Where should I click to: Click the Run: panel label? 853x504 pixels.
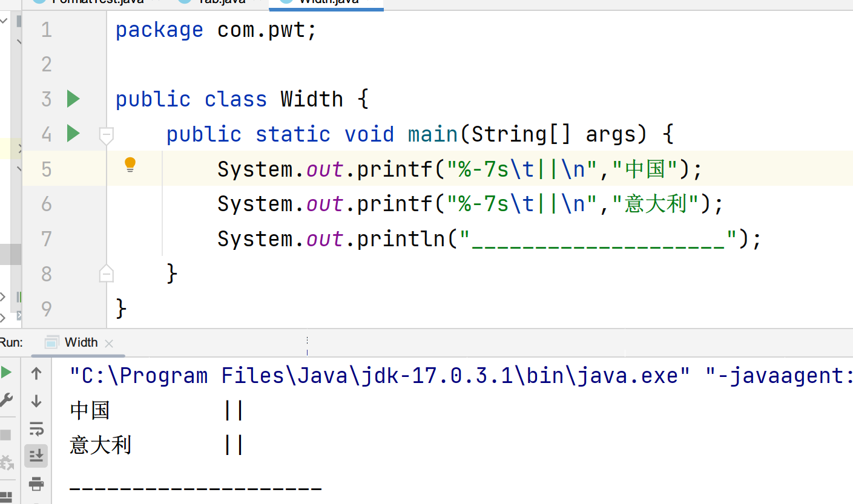pyautogui.click(x=11, y=342)
